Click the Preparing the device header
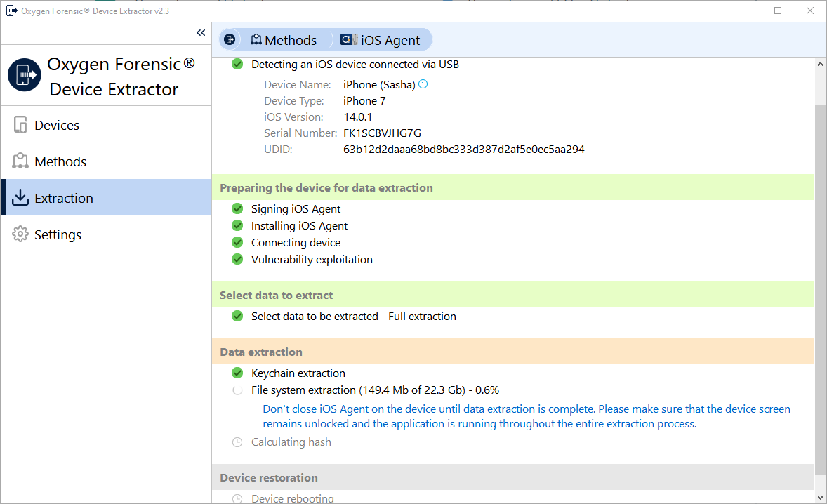Viewport: 827px width, 504px height. pos(513,187)
